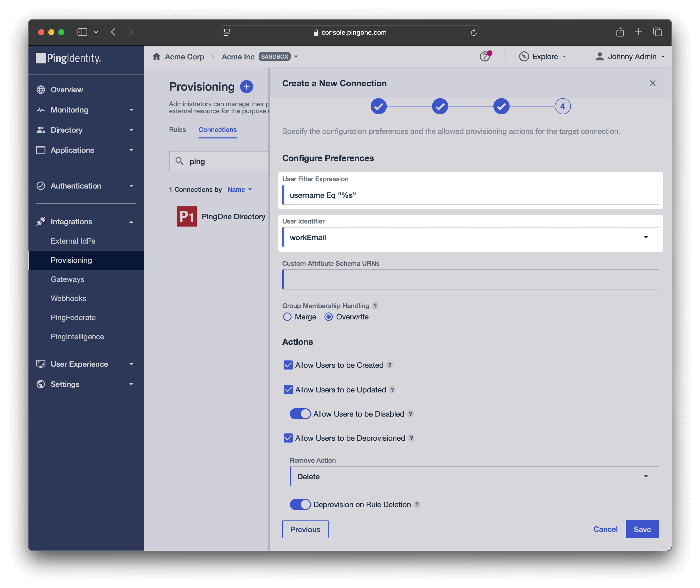
Task: Click the User Filter Expression field
Action: click(x=470, y=195)
